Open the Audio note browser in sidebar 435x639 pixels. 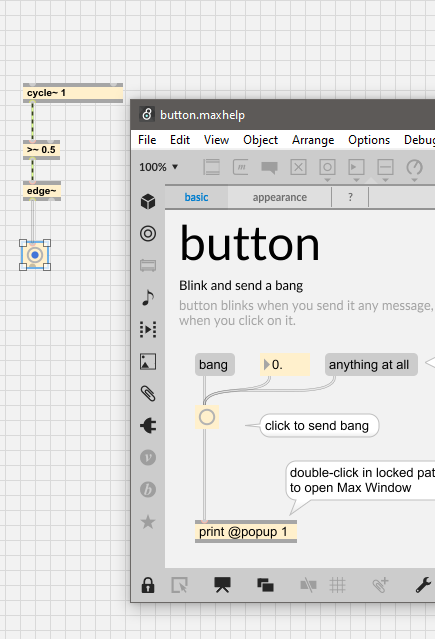pyautogui.click(x=148, y=297)
